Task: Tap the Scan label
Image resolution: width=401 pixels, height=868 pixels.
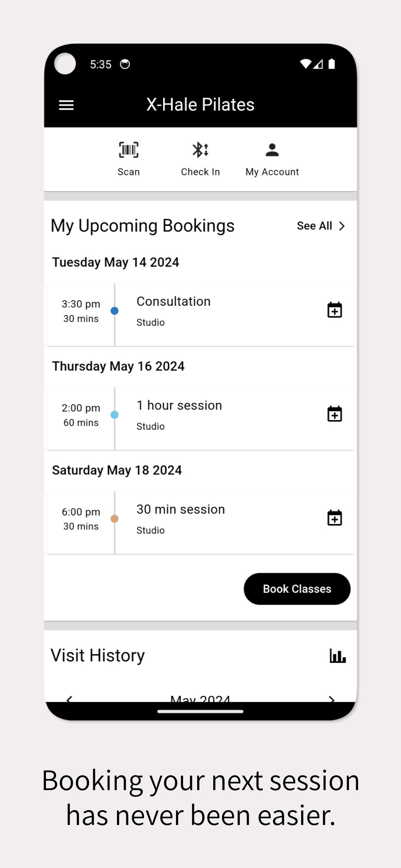Action: pyautogui.click(x=128, y=172)
